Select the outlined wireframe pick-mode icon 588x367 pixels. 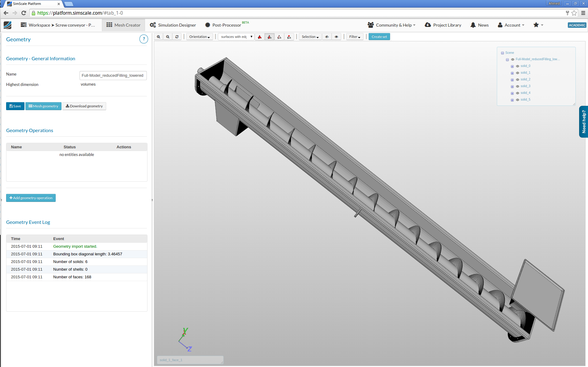pyautogui.click(x=279, y=37)
